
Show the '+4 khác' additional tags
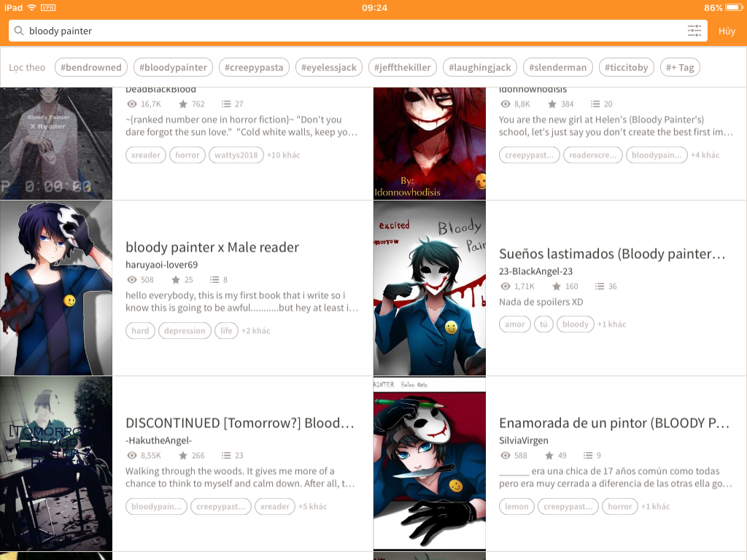[705, 155]
